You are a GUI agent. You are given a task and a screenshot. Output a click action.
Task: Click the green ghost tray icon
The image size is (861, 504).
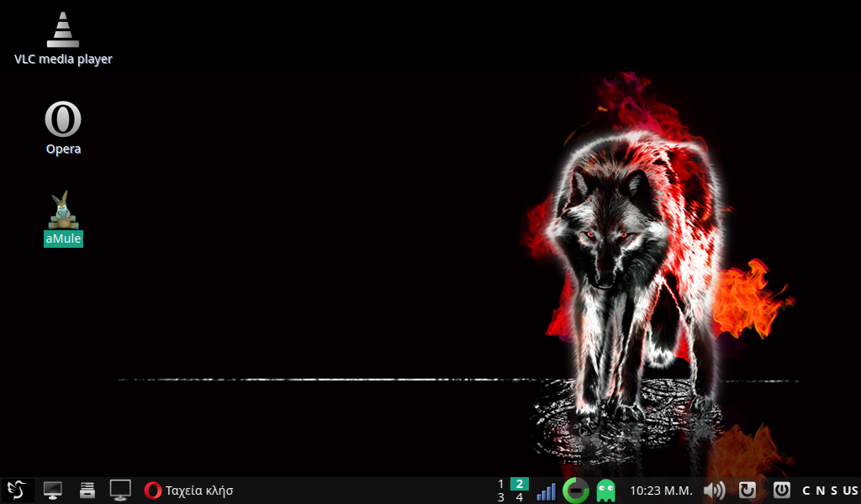[605, 491]
